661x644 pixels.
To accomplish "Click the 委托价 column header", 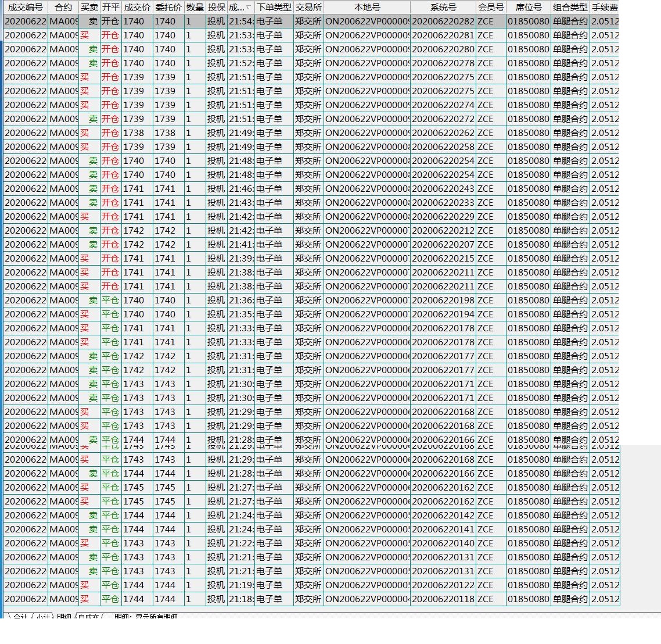I will 168,7.
